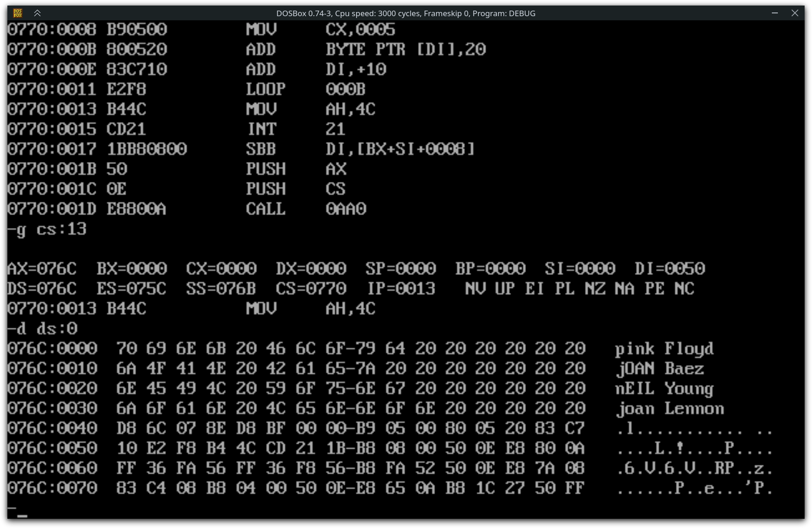Click the machine code 800520
812x528 pixels.
pos(137,49)
